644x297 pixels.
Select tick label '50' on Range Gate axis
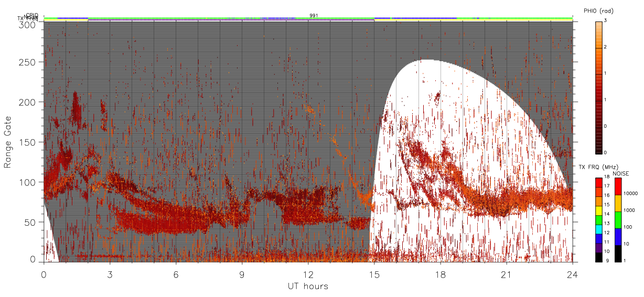coord(30,222)
